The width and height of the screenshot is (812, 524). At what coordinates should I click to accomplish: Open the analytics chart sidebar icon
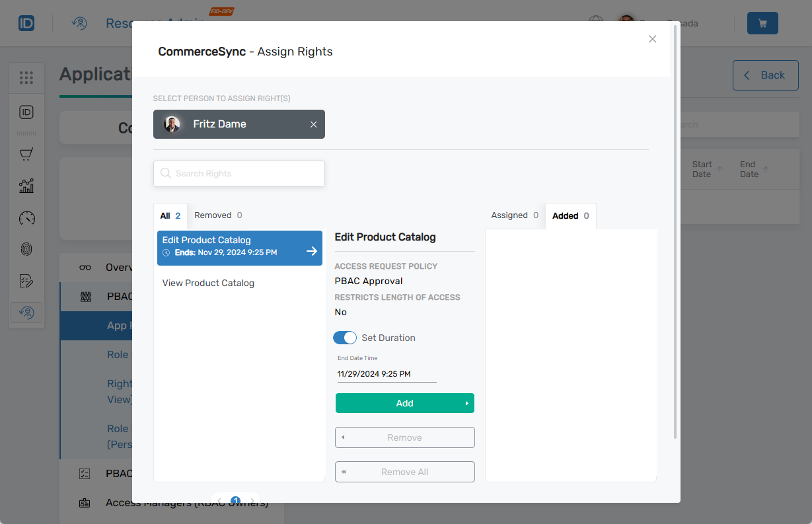tap(26, 186)
